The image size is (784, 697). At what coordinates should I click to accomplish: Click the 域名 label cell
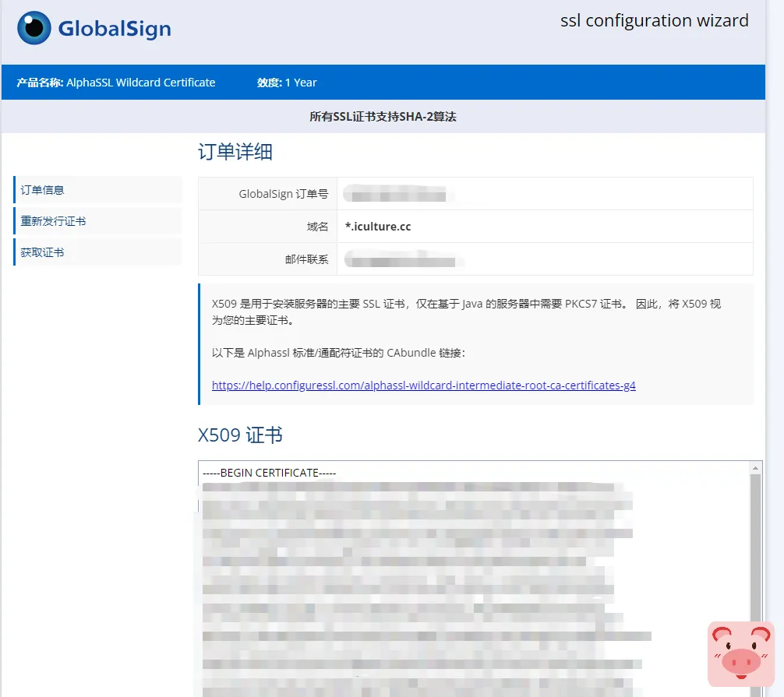tap(268, 227)
